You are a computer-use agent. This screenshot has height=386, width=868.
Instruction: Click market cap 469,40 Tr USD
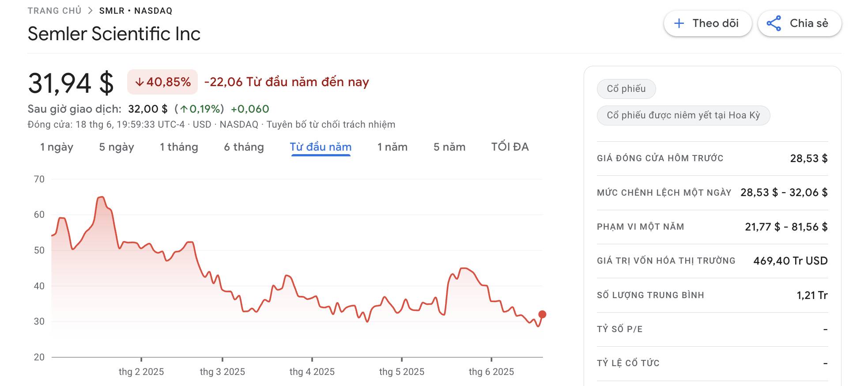point(791,261)
